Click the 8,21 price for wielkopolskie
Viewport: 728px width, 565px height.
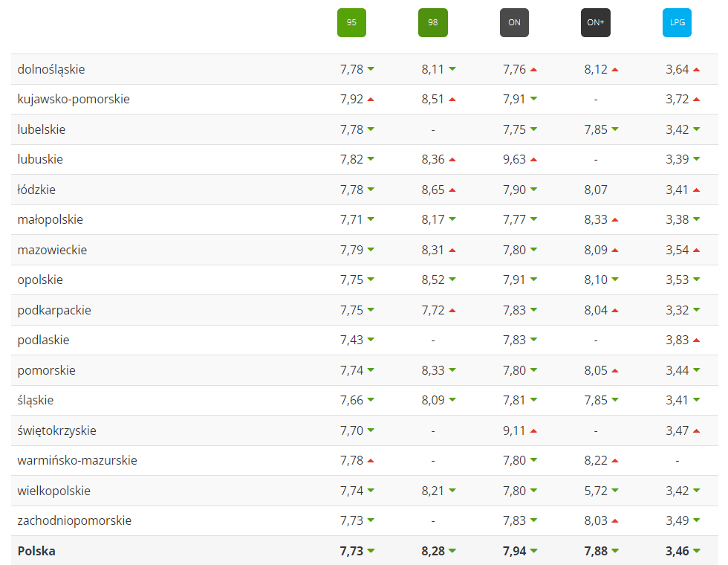click(432, 491)
